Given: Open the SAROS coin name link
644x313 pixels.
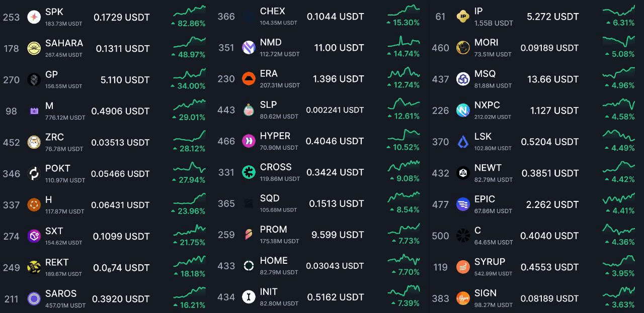Looking at the screenshot, I should coord(61,293).
